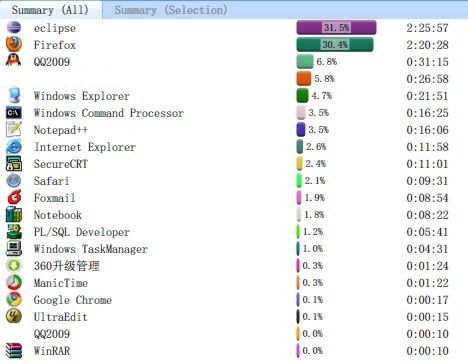The height and width of the screenshot is (364, 468).
Task: Click the duration value 0:21:51
Action: [427, 96]
